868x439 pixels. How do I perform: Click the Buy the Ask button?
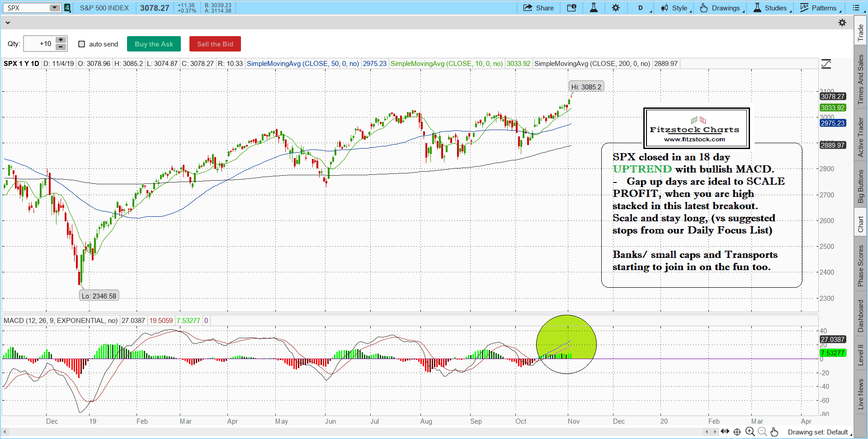pyautogui.click(x=154, y=44)
